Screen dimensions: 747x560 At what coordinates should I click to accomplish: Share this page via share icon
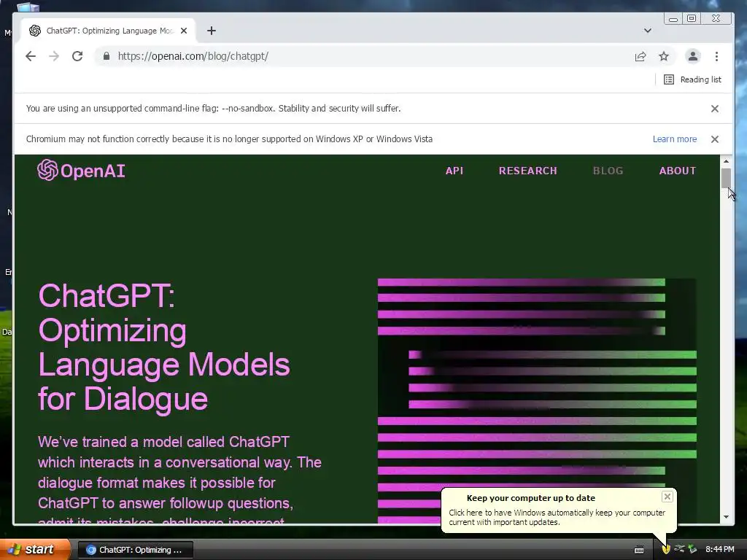pyautogui.click(x=640, y=57)
